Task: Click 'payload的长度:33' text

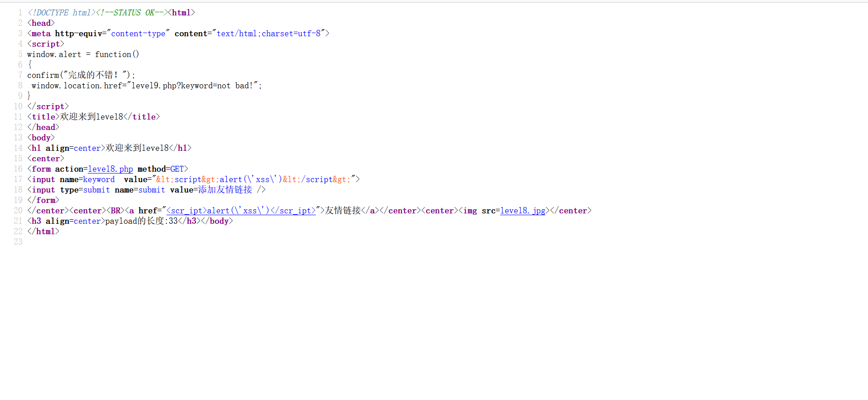Action: coord(142,221)
